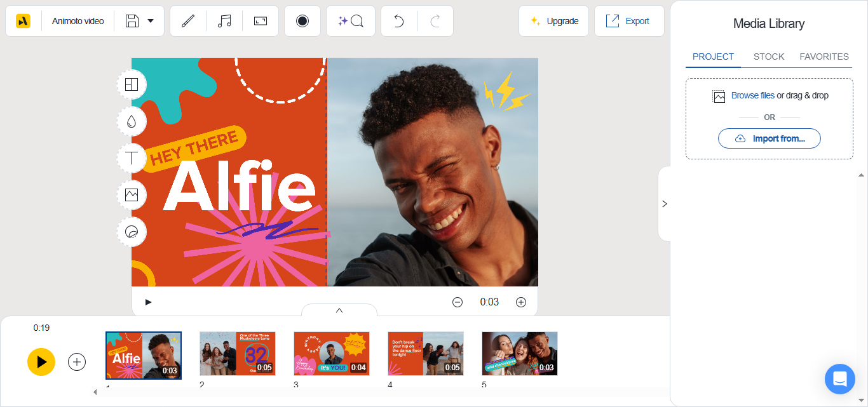
Task: Click the Media Library heading
Action: click(x=769, y=23)
